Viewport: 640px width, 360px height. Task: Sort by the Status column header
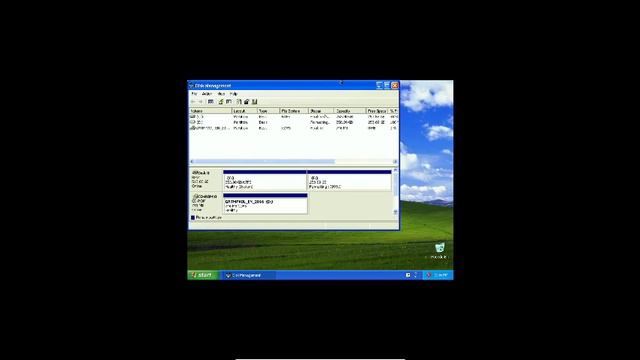(320, 111)
